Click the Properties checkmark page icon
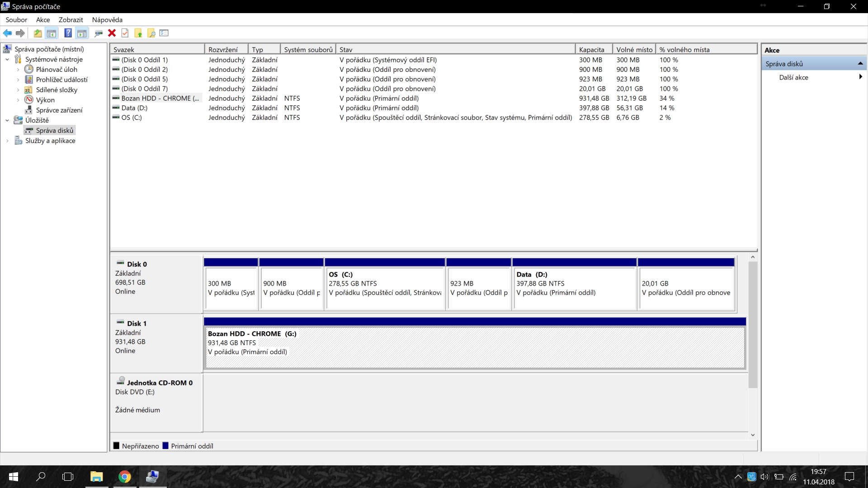 point(125,33)
